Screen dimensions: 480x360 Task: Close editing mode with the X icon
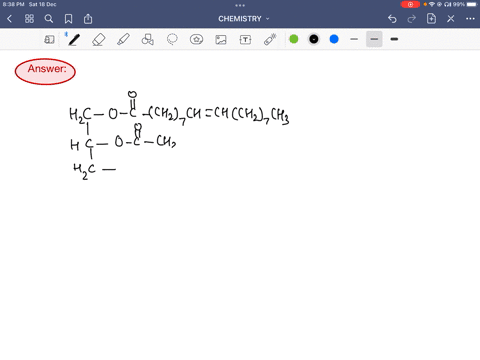point(451,19)
